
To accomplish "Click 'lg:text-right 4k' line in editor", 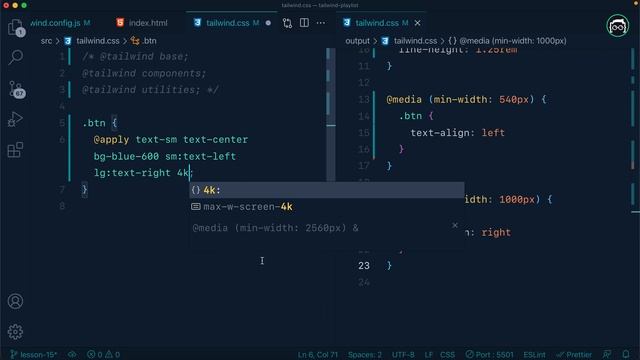I will (x=141, y=173).
